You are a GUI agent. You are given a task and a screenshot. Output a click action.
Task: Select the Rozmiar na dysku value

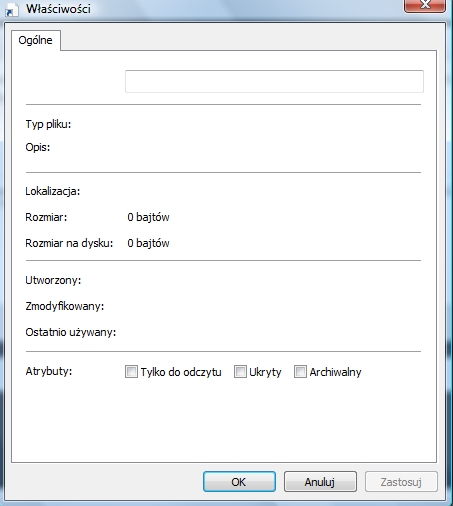tap(148, 243)
